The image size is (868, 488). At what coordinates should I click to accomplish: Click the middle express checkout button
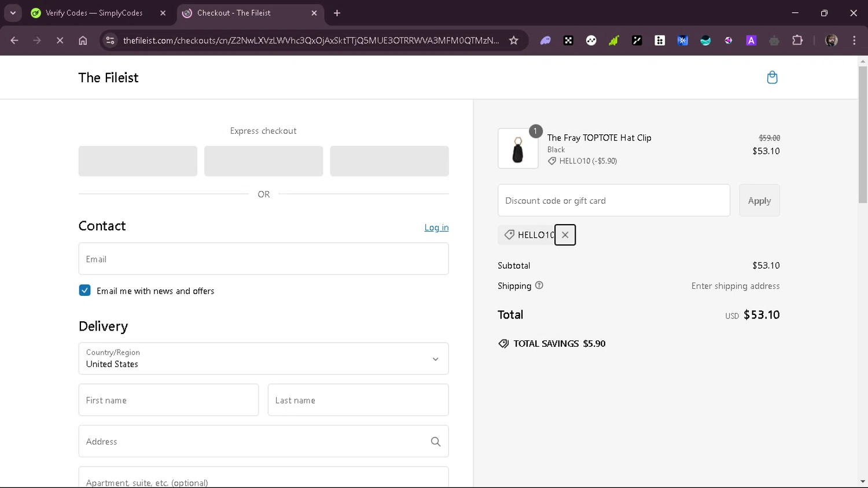(263, 161)
